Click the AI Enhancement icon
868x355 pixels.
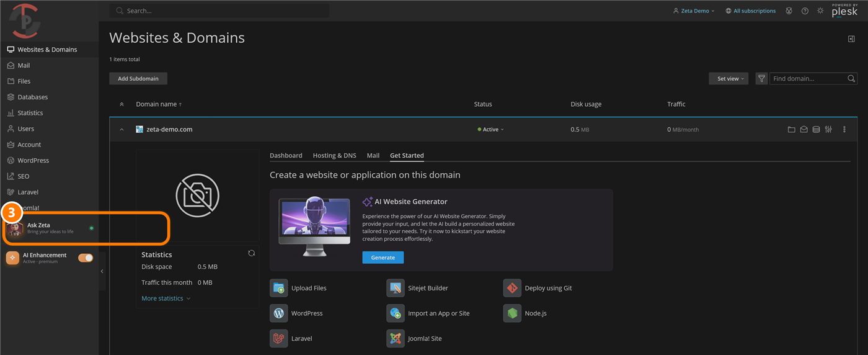point(12,258)
